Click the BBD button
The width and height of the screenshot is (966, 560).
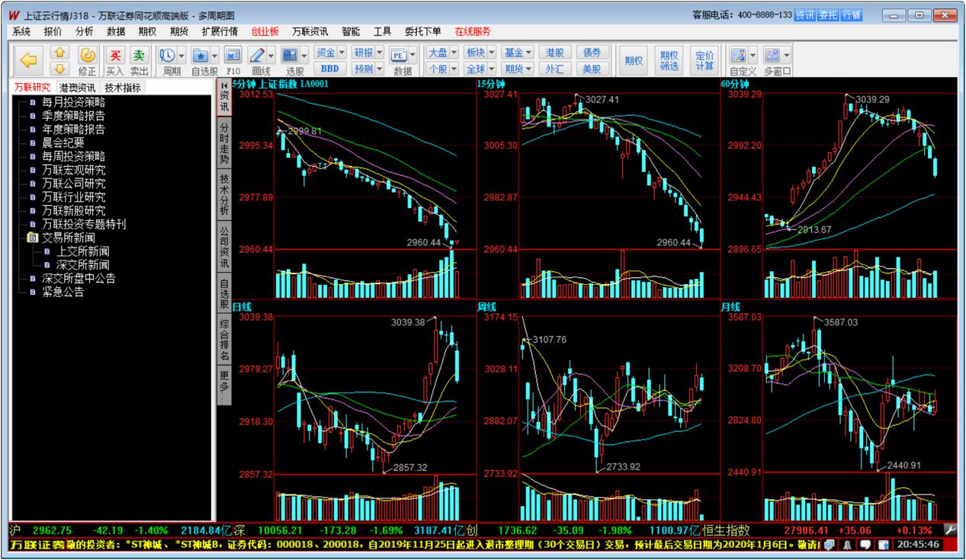pyautogui.click(x=330, y=69)
